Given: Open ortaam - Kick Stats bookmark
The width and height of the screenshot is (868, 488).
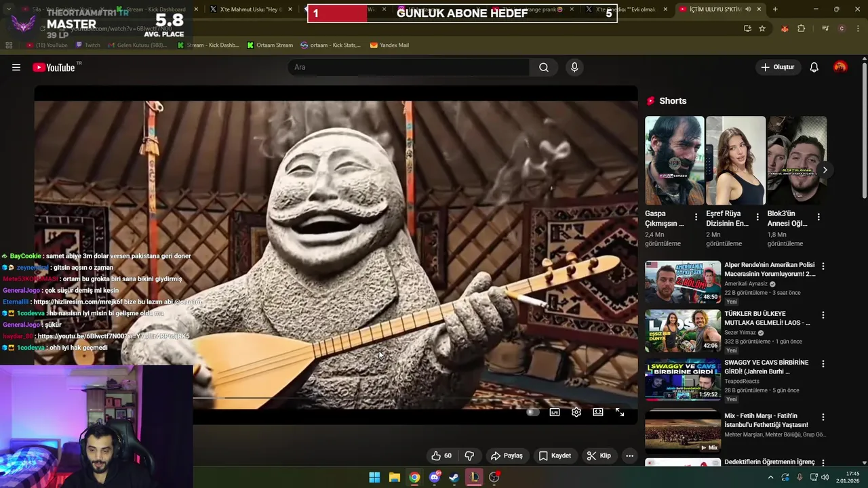Looking at the screenshot, I should (x=331, y=45).
